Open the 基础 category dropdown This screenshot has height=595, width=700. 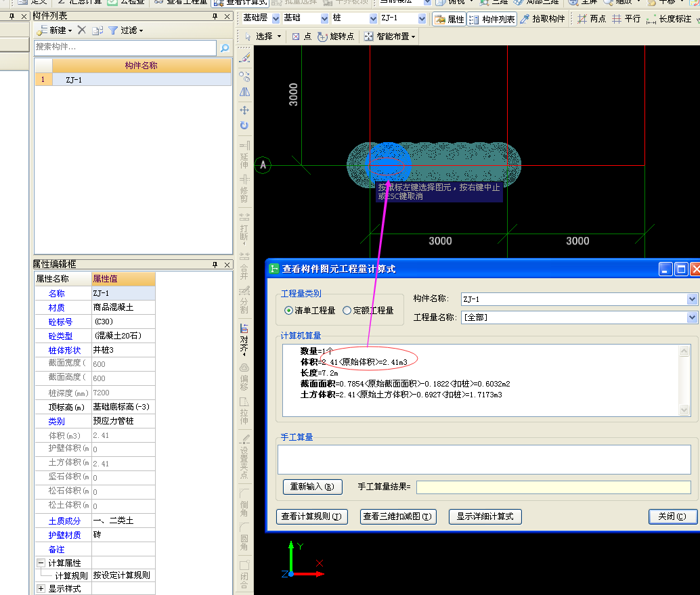coord(324,19)
